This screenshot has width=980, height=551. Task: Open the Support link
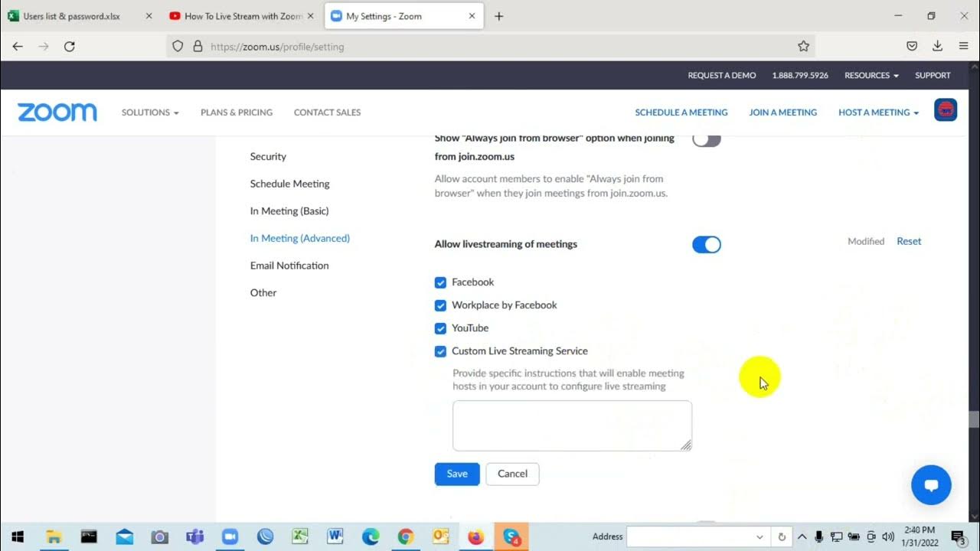(x=933, y=75)
